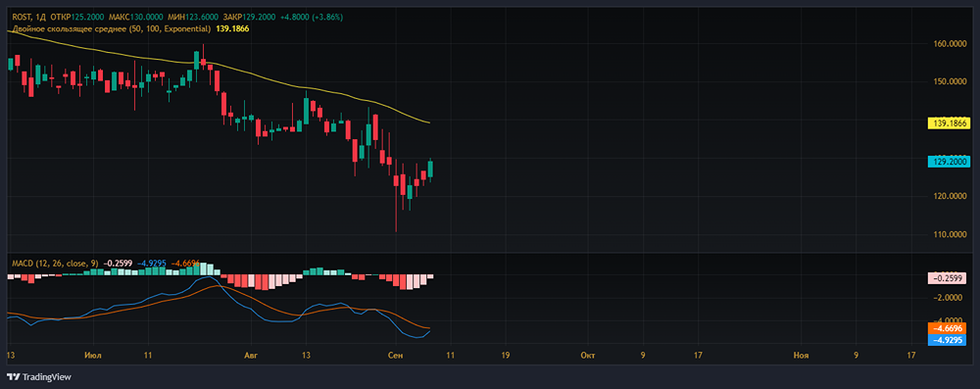Click the yellow 139.1866 price axis label
Image resolution: width=980 pixels, height=389 pixels.
pyautogui.click(x=948, y=123)
